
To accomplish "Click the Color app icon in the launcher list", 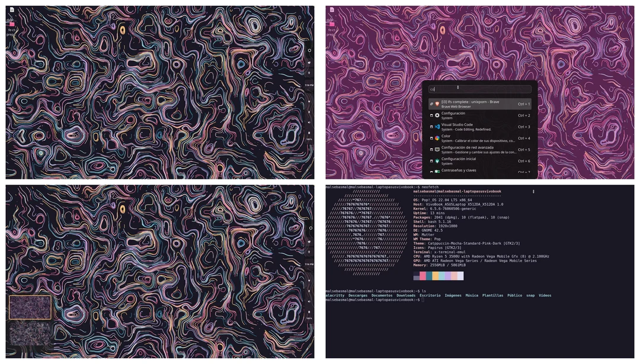I will coord(437,138).
